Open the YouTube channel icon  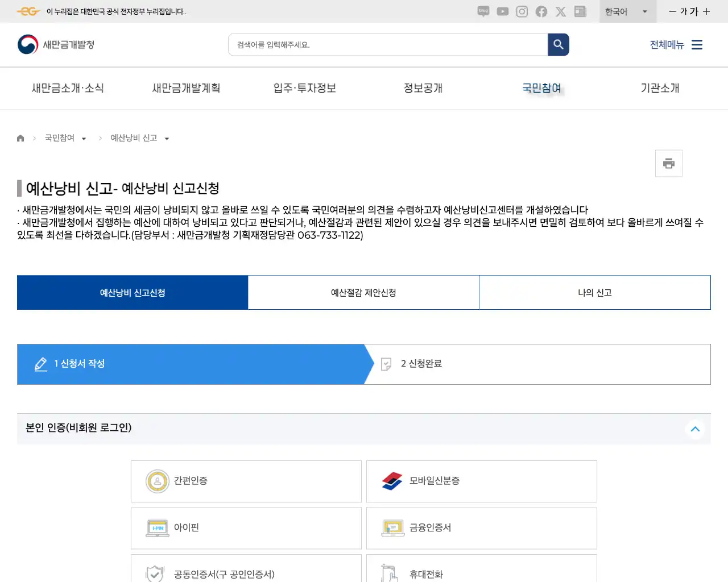point(502,11)
